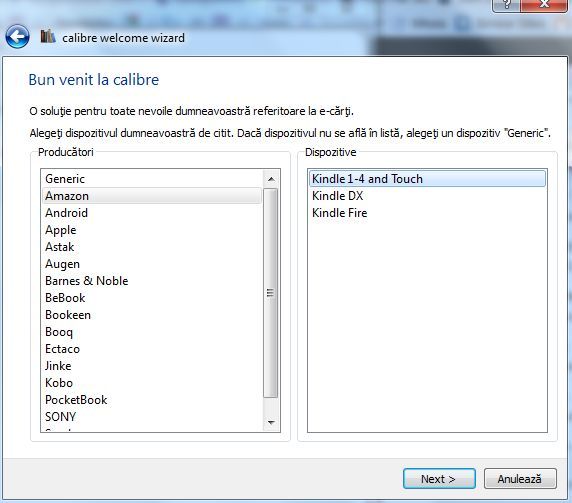Click scrollbar down arrow in manufacturers list

(x=271, y=422)
